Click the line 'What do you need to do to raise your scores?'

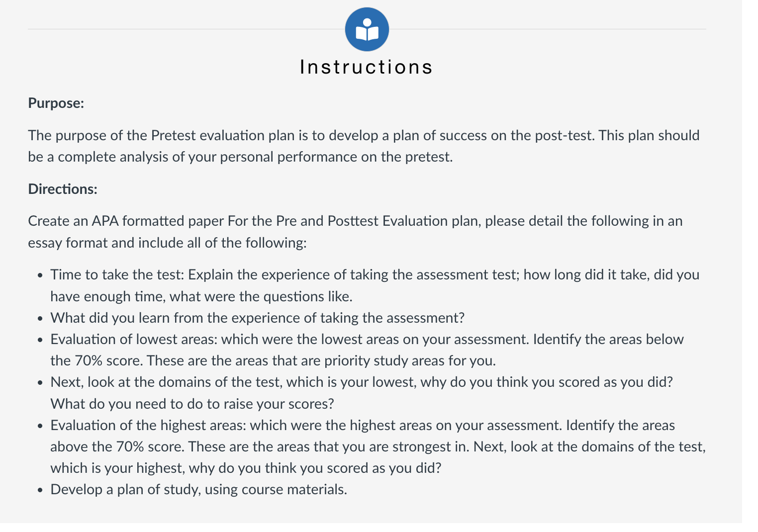[x=192, y=404]
